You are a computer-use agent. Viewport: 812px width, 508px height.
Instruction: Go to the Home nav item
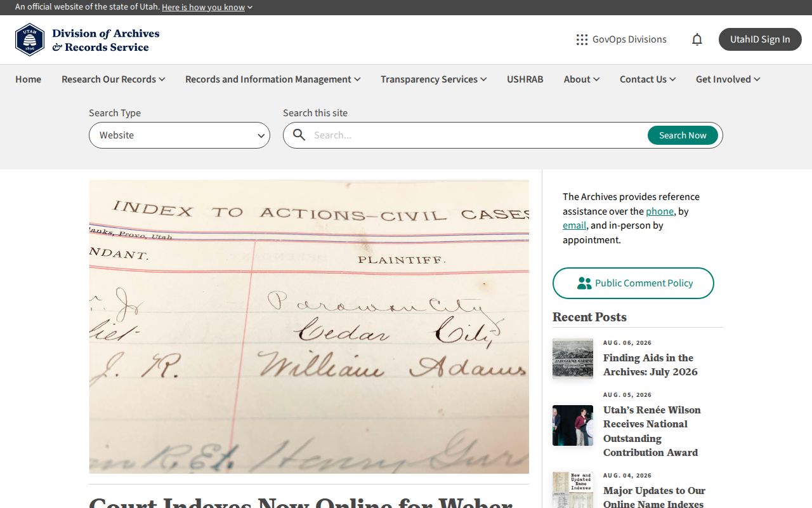click(x=28, y=79)
